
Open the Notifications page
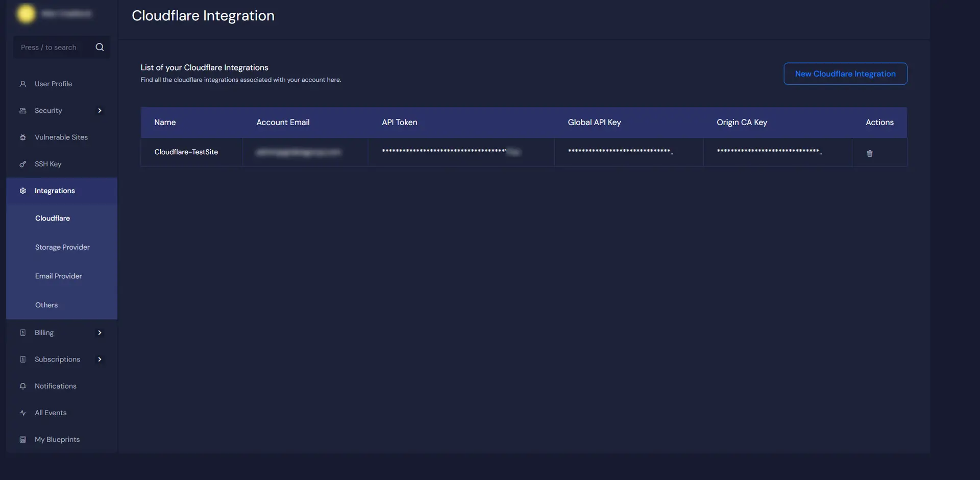point(56,386)
